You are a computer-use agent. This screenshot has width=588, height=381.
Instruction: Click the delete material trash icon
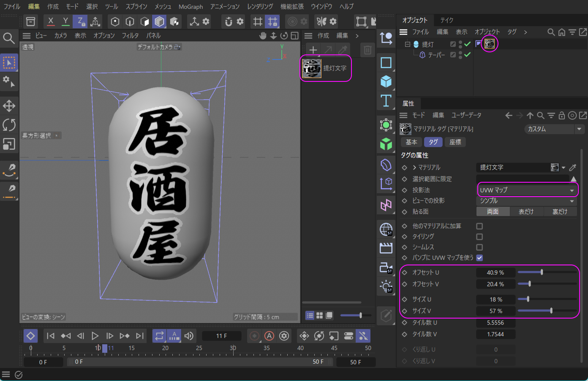tap(367, 50)
